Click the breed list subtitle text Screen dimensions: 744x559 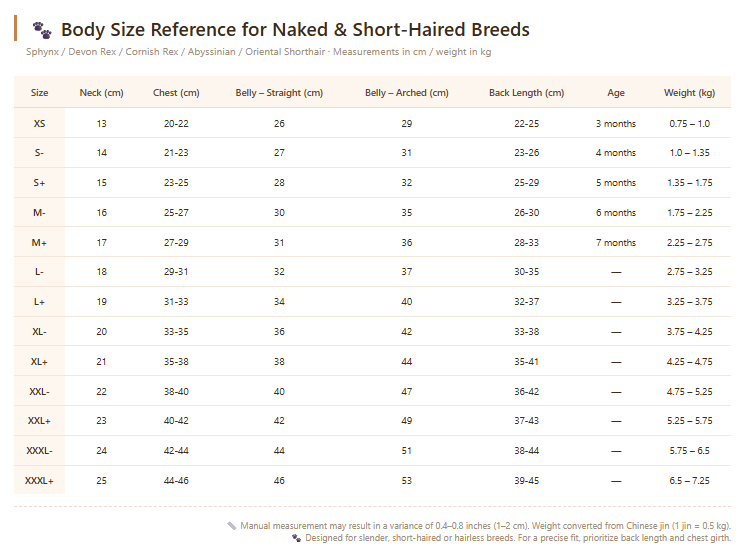(x=259, y=52)
